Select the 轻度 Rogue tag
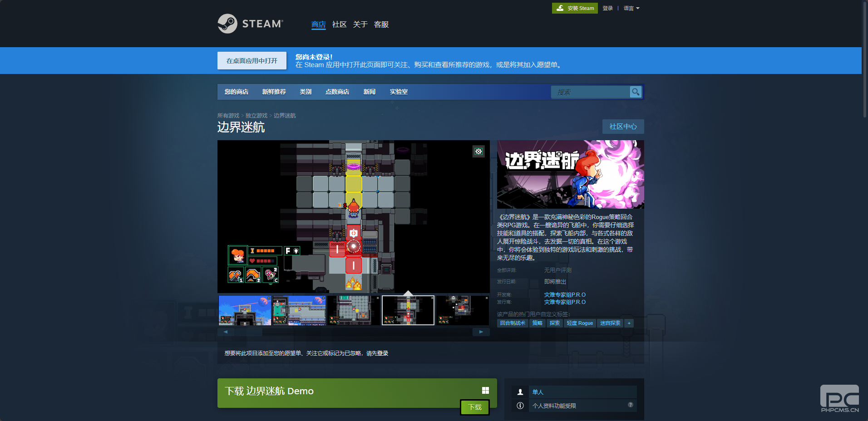The height and width of the screenshot is (421, 868). 580,323
